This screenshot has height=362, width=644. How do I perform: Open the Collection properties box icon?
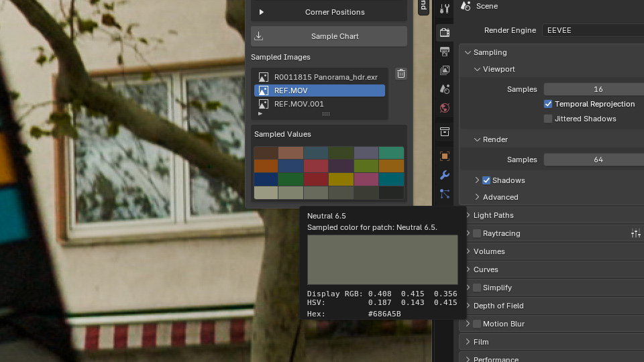[444, 132]
